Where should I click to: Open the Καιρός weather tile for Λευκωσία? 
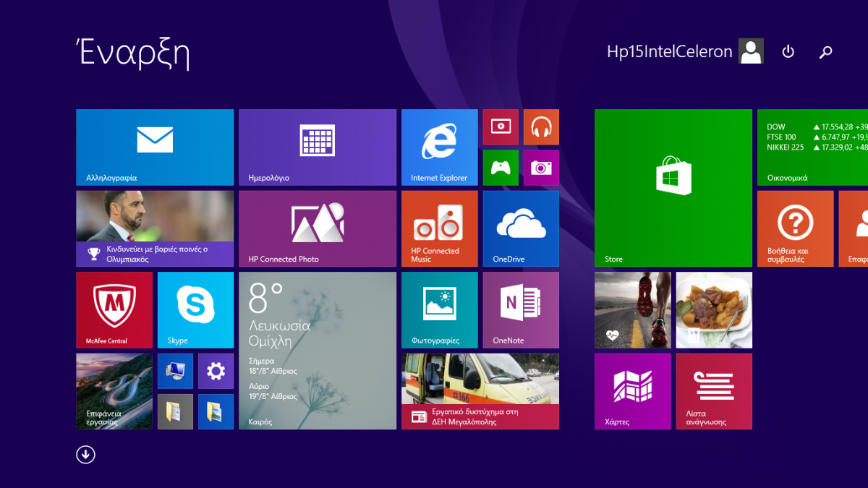coord(318,351)
